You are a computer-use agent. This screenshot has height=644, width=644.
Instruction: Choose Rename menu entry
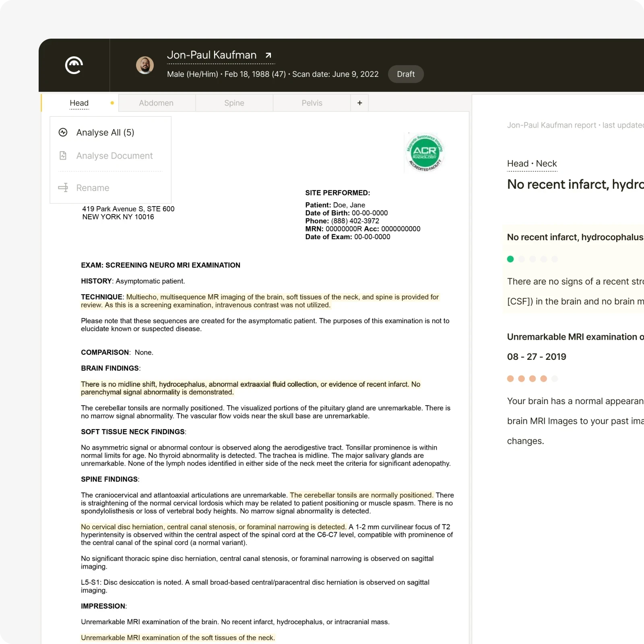pyautogui.click(x=110, y=188)
